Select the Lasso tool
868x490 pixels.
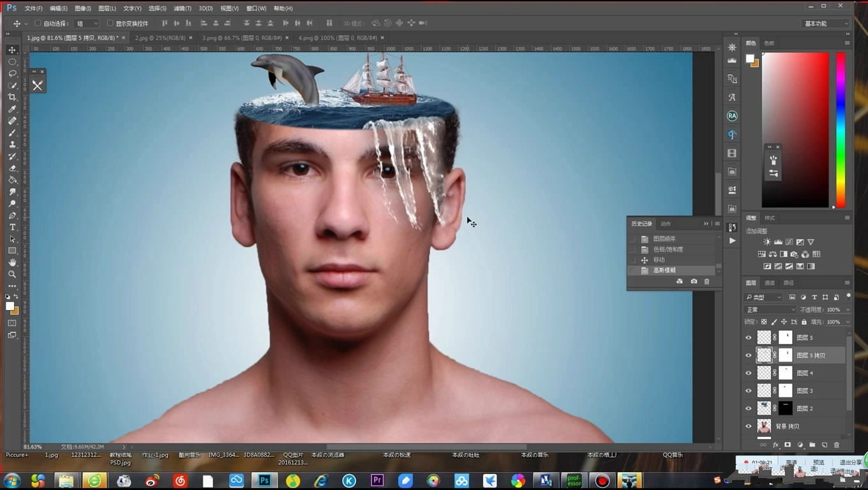point(12,73)
